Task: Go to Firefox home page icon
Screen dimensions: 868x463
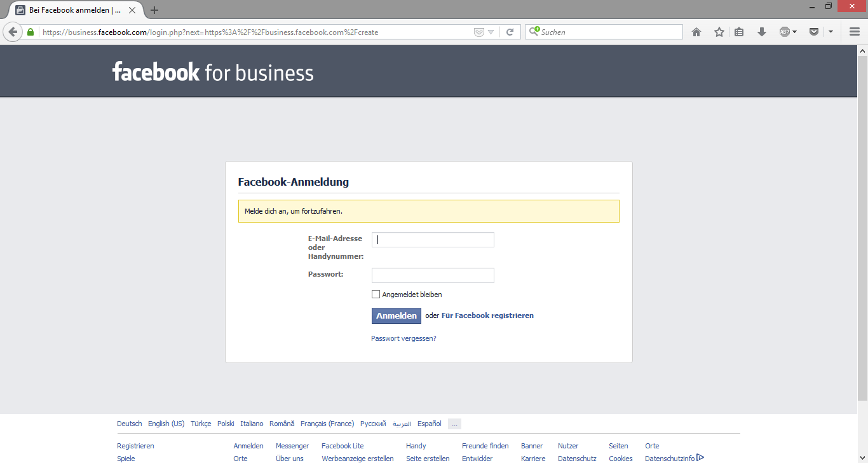Action: tap(696, 32)
